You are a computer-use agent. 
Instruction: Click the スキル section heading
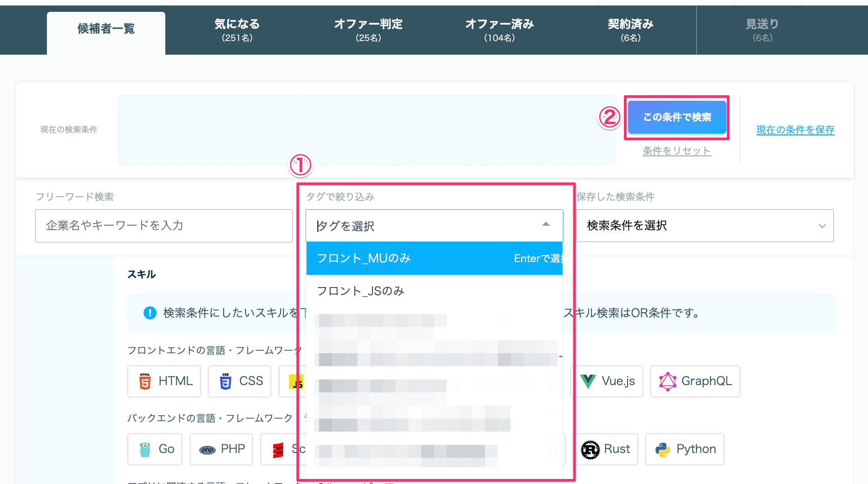(142, 274)
